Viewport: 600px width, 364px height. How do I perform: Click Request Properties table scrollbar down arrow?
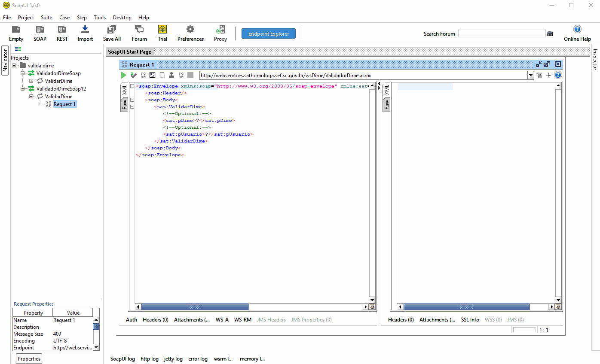click(x=96, y=347)
